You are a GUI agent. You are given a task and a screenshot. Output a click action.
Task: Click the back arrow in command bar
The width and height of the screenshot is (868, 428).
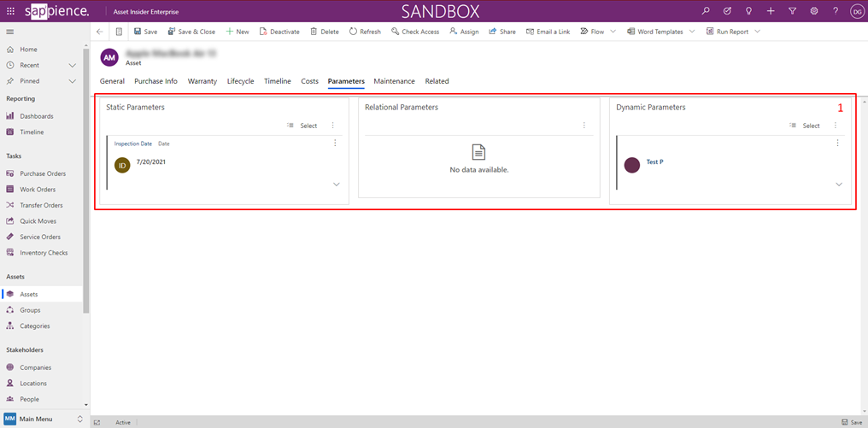click(100, 32)
